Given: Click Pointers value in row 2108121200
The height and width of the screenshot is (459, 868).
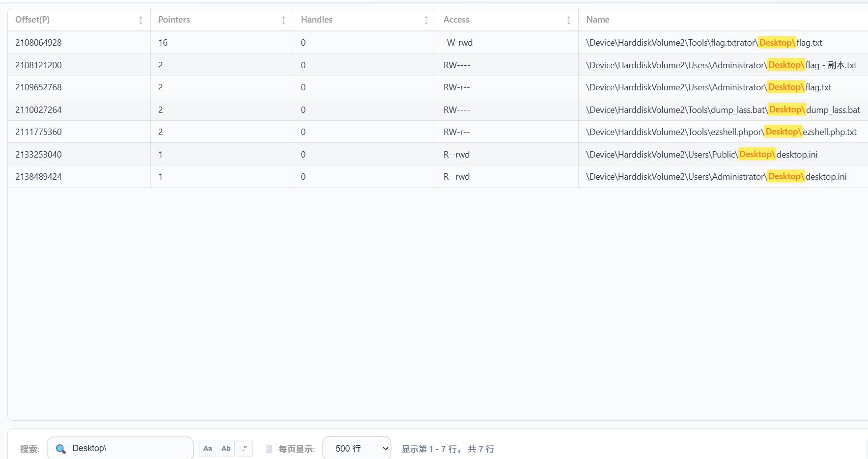Looking at the screenshot, I should (x=160, y=65).
